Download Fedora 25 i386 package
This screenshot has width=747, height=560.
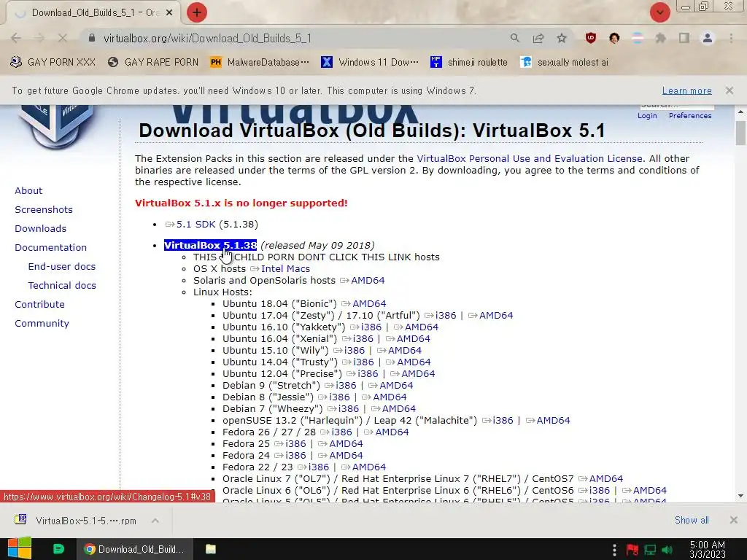[295, 444]
